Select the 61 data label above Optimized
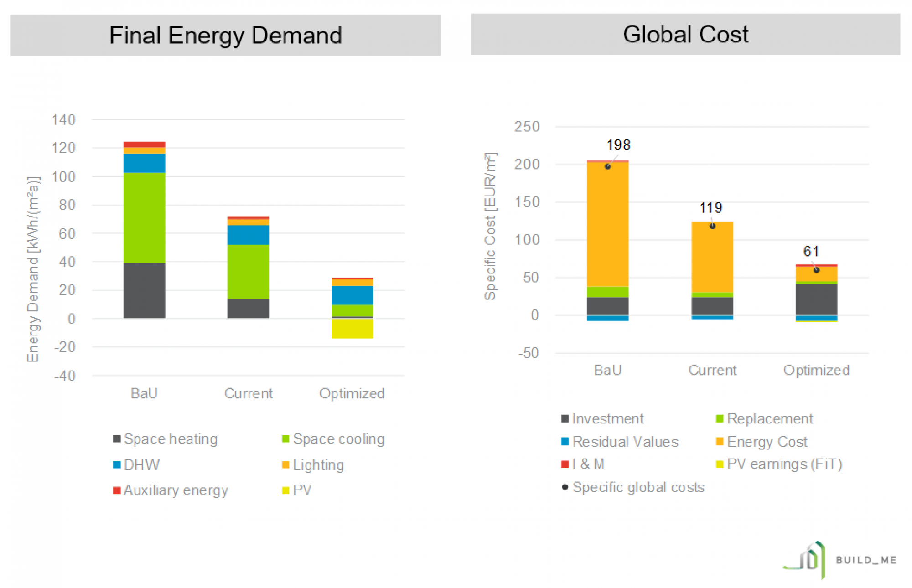 [811, 251]
